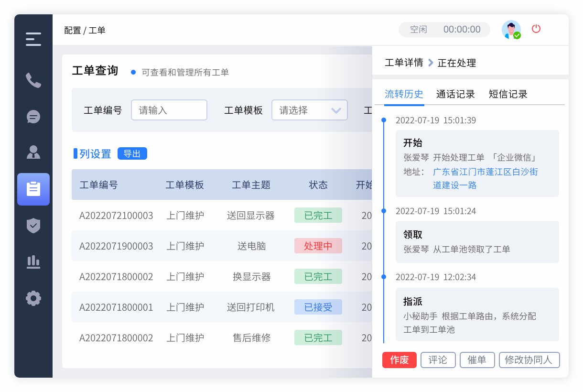Screen dimensions: 583x392
Task: Select the phone call icon in sidebar
Action: point(33,80)
